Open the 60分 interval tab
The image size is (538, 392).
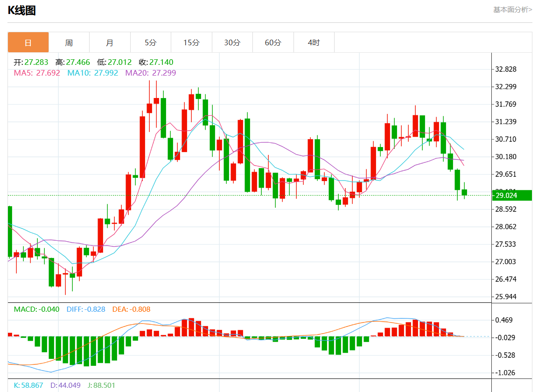(x=273, y=42)
